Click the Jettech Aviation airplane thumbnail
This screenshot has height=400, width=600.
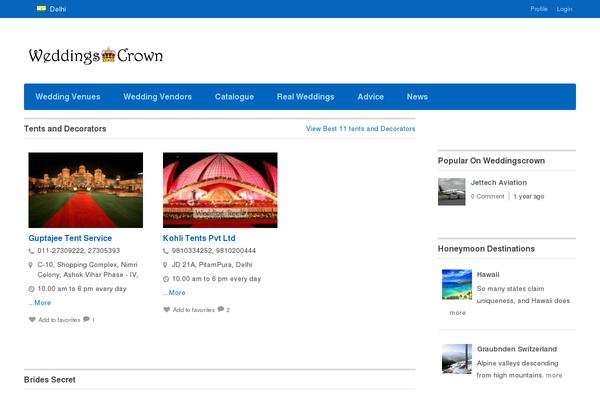point(452,191)
